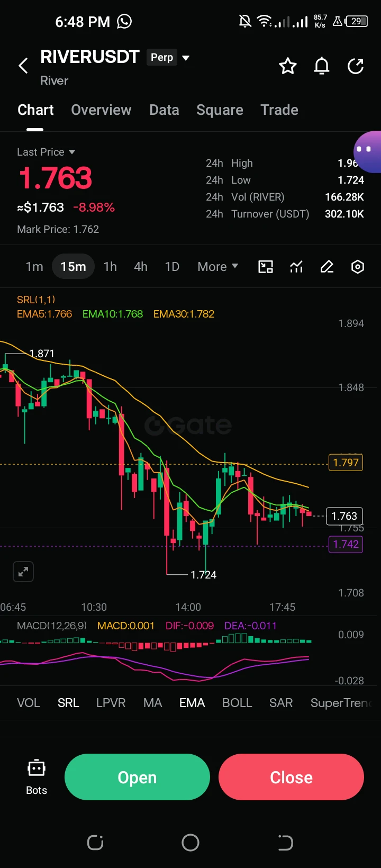Select the 4h timeframe
This screenshot has width=381, height=868.
point(141,267)
